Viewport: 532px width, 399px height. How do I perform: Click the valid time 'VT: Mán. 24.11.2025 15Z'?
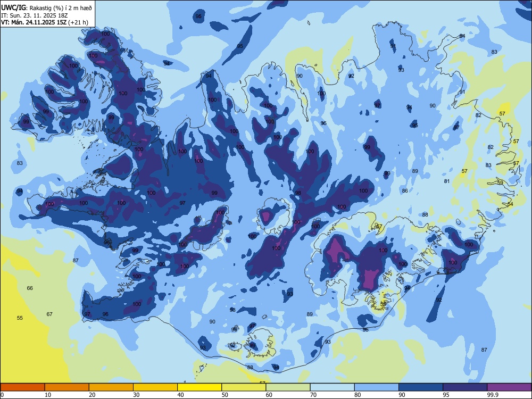pos(34,22)
